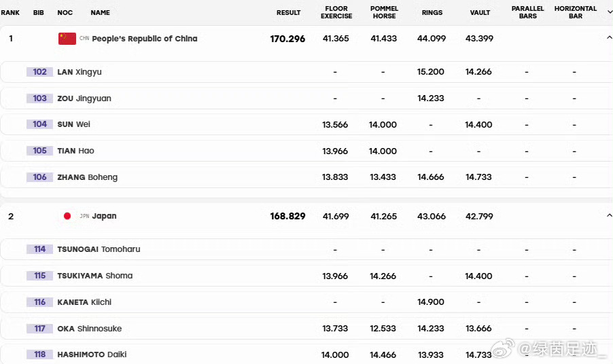Select bib badge 106
This screenshot has height=364, width=613.
(39, 177)
